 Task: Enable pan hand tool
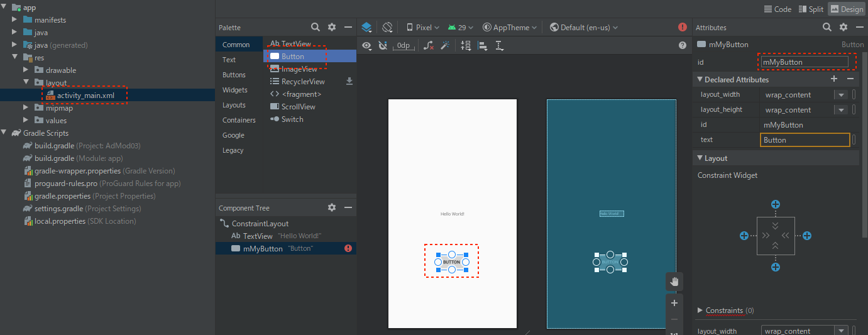[674, 281]
